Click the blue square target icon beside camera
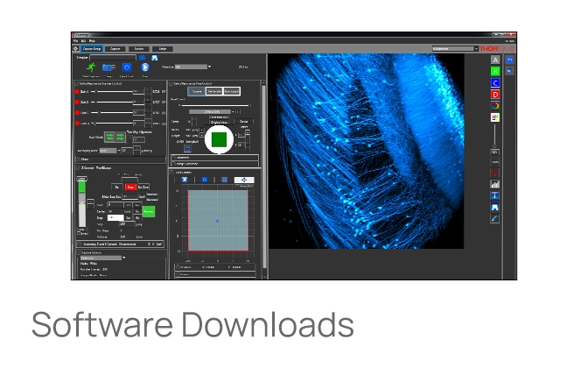The image size is (588, 368). (127, 67)
